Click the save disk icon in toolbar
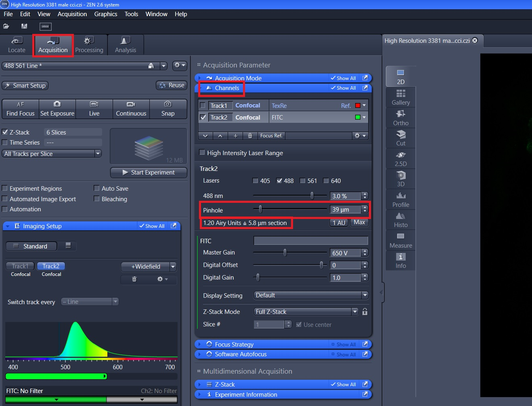This screenshot has width=532, height=406. tap(24, 26)
